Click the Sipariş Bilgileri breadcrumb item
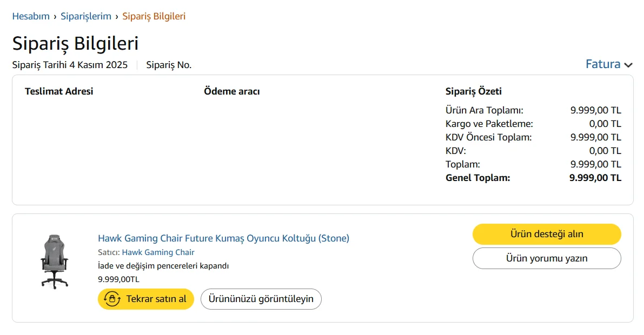The image size is (644, 335). click(154, 16)
